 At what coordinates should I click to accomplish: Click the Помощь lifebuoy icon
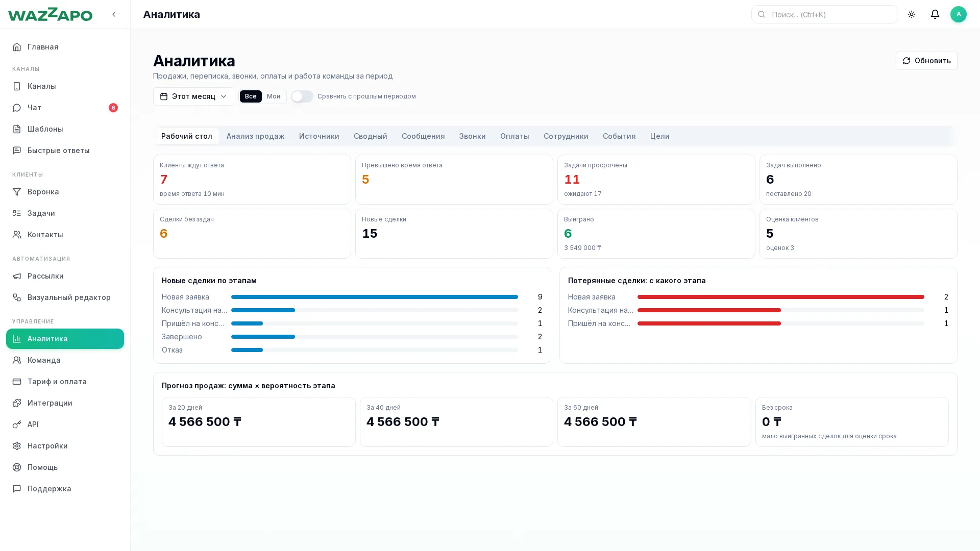tap(17, 467)
